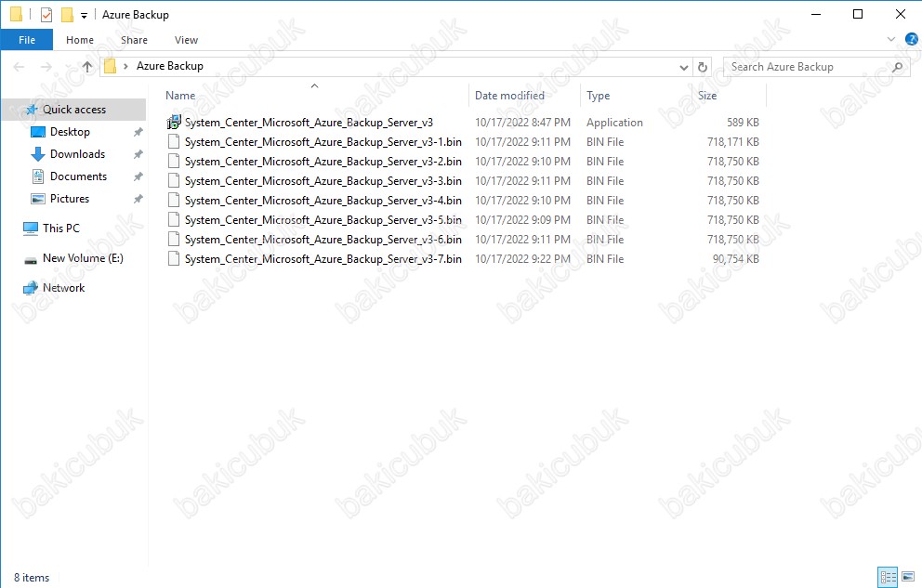Screen dimensions: 922x588
Task: Click the file icon of v3-7.bin
Action: [174, 258]
